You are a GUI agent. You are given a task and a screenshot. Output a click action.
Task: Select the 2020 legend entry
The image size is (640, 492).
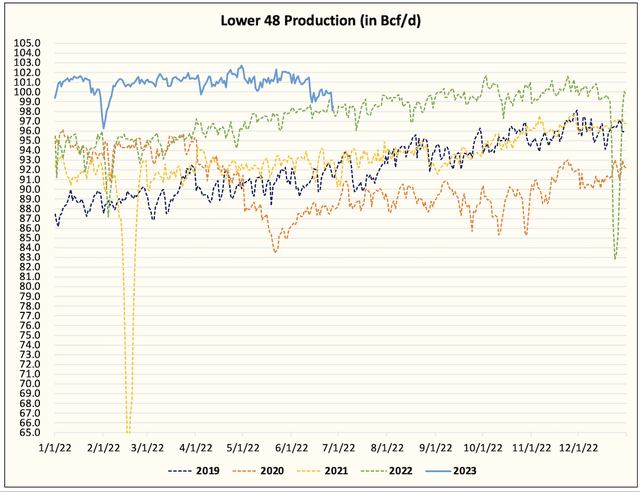[x=258, y=471]
